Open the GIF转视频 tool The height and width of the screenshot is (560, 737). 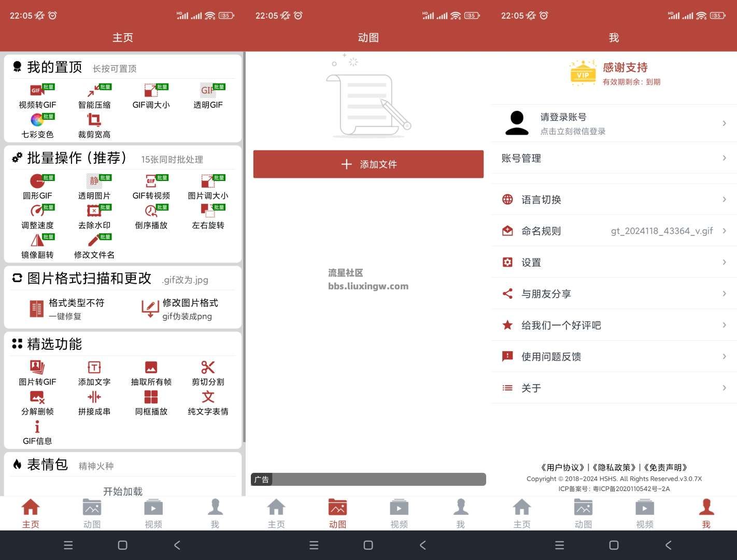[x=151, y=187]
